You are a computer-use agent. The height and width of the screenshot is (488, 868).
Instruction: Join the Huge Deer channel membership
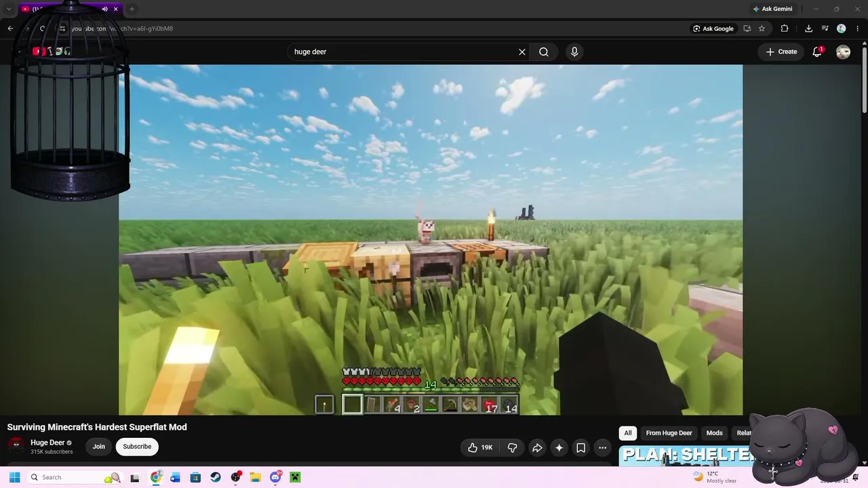[99, 447]
